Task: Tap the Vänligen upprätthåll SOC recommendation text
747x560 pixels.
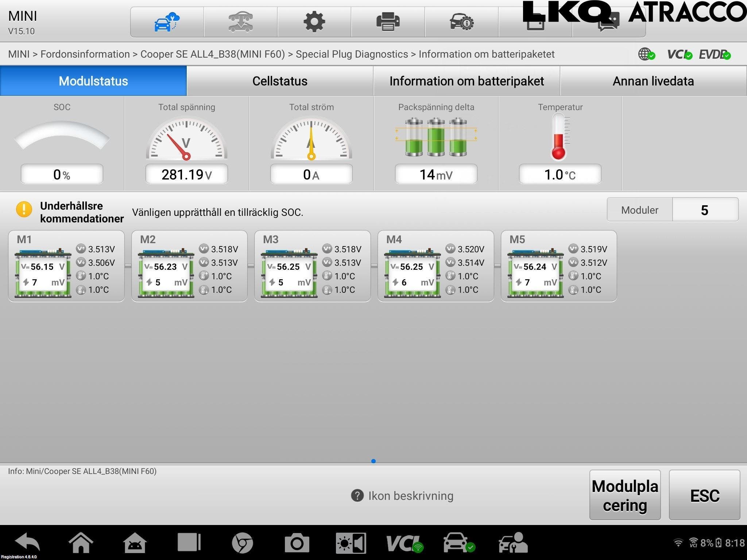Action: [217, 212]
